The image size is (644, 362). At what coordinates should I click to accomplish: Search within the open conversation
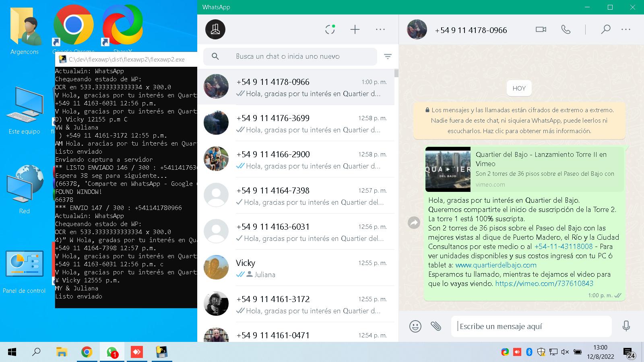point(605,29)
